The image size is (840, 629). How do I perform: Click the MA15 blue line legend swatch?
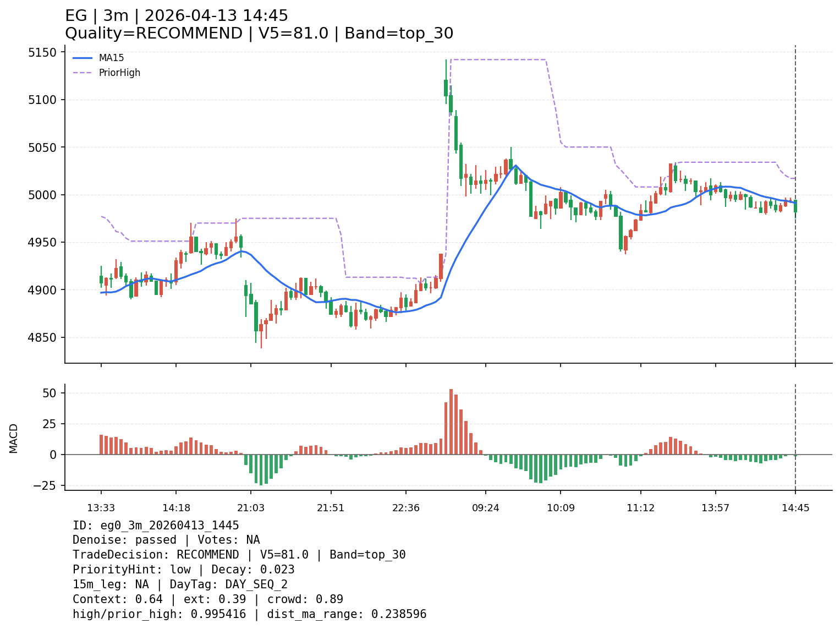coord(83,58)
